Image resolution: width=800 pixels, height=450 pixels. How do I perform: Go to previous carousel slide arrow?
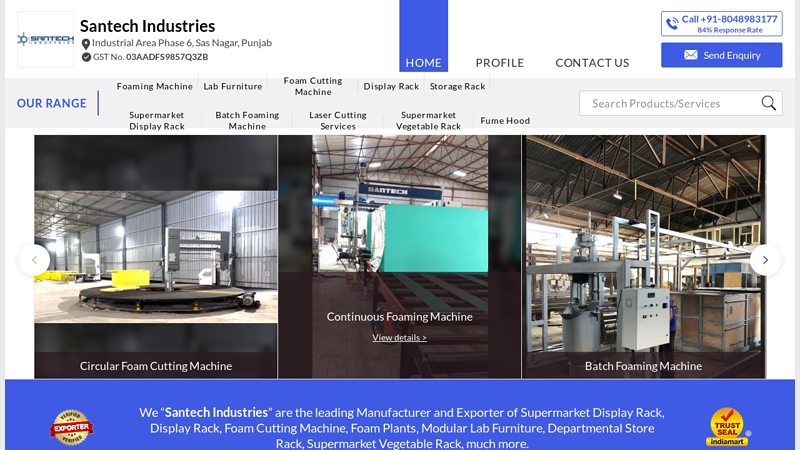pos(35,260)
